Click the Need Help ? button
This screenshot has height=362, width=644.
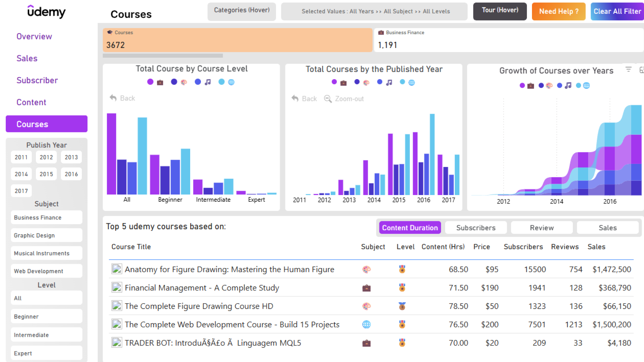(558, 11)
